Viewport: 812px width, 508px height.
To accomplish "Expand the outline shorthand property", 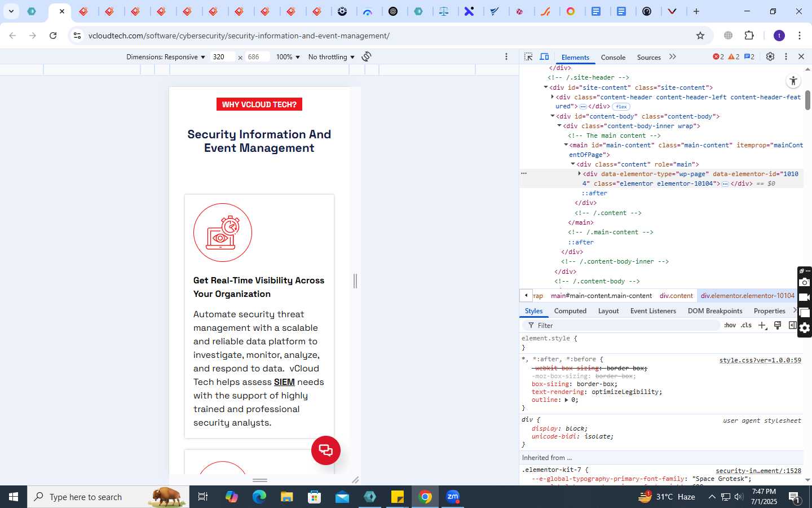I will tap(566, 400).
